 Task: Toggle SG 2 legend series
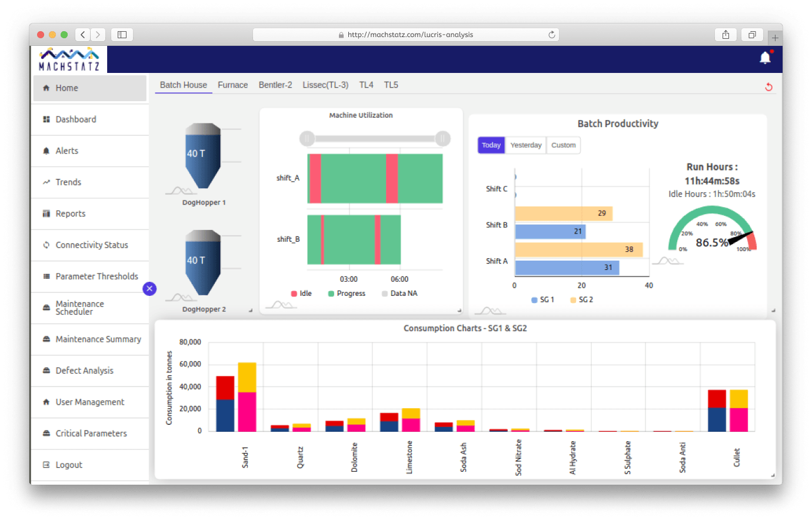[x=581, y=300]
